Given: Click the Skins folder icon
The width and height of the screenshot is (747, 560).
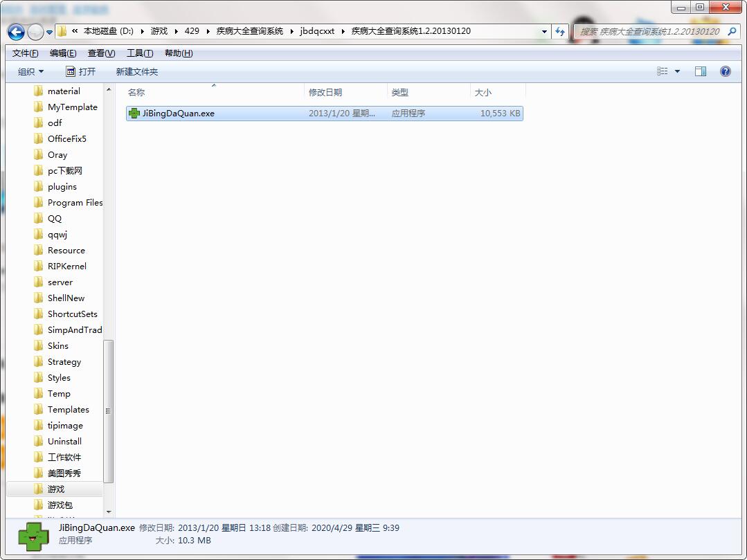Looking at the screenshot, I should 39,345.
